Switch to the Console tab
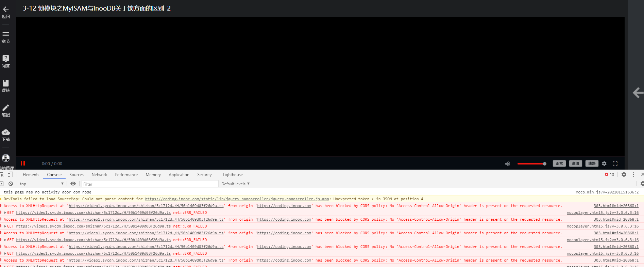The height and width of the screenshot is (267, 644). coord(54,175)
